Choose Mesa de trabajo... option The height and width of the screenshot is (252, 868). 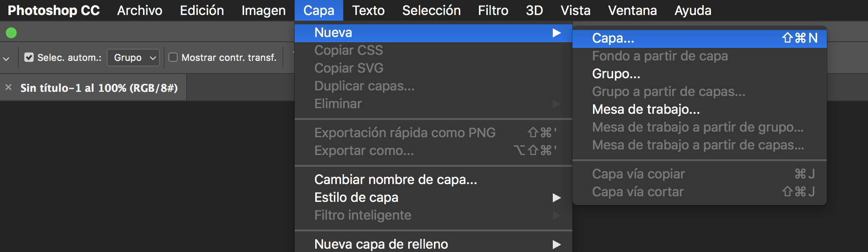[x=646, y=110]
